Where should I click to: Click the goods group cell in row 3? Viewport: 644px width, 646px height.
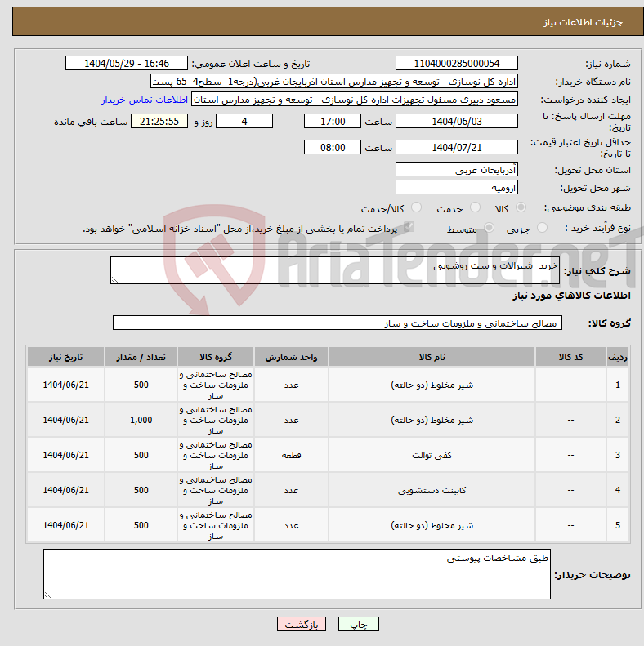216,455
